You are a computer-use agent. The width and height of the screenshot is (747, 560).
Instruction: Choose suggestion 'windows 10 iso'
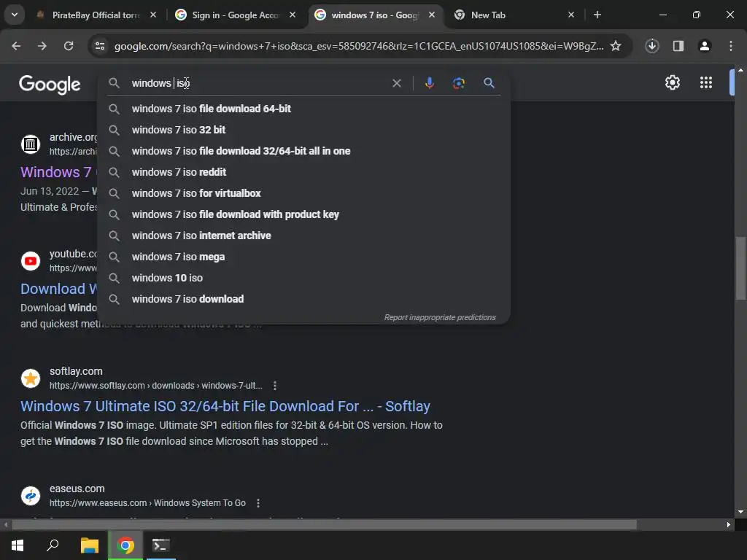point(303,278)
